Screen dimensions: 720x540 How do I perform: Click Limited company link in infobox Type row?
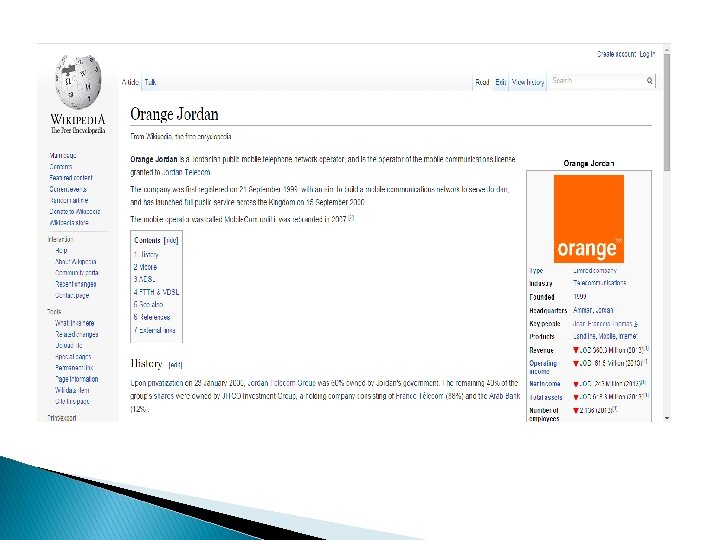click(595, 271)
